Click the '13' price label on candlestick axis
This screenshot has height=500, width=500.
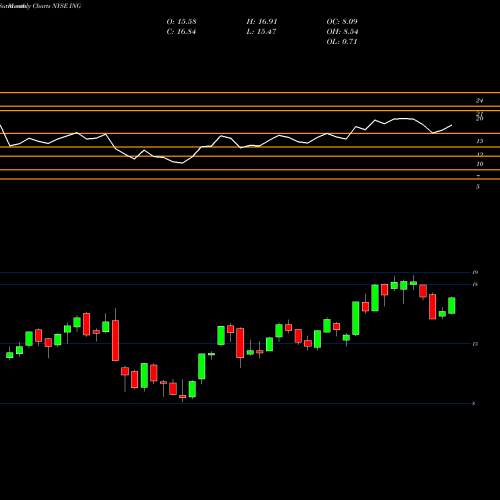475,344
